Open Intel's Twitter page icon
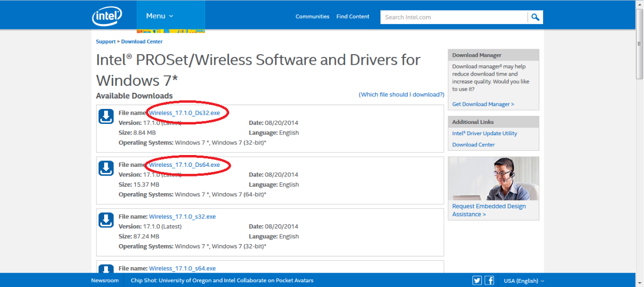 (477, 281)
